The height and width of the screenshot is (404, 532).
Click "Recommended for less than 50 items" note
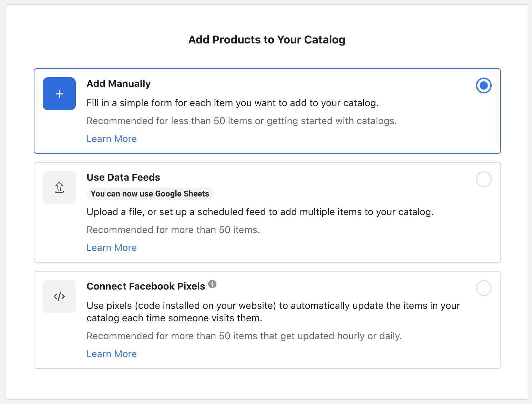click(242, 121)
